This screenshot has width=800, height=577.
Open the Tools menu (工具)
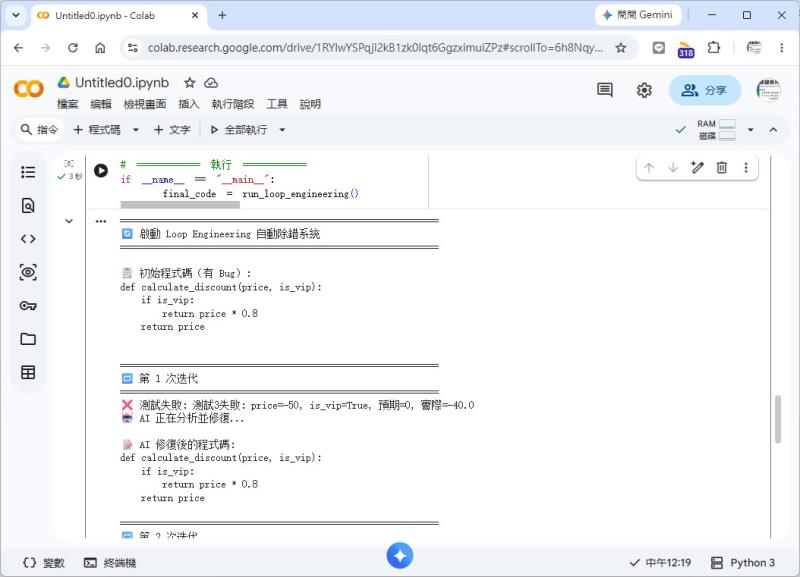(x=277, y=104)
